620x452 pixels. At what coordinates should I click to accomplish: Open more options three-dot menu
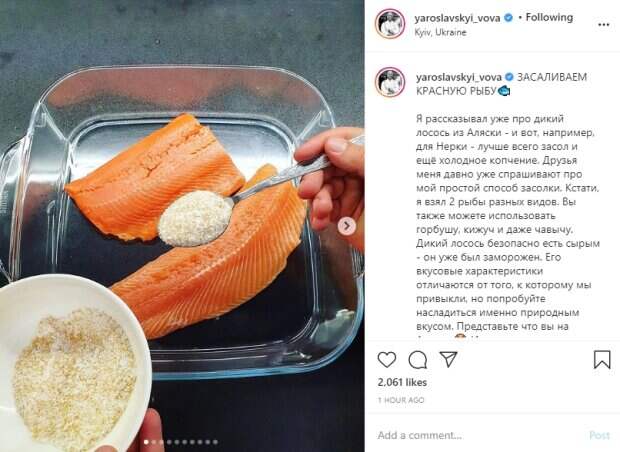[x=603, y=25]
